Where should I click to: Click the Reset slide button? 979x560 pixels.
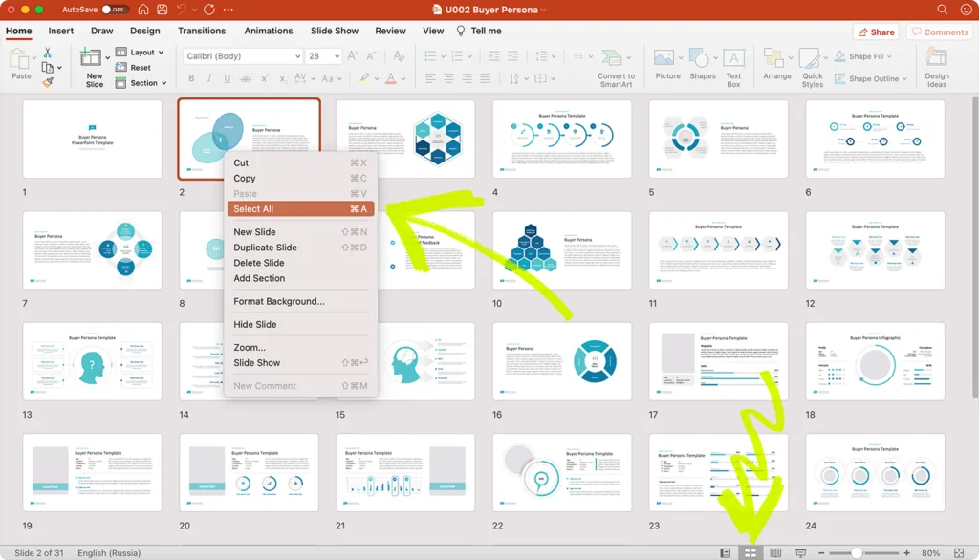133,68
